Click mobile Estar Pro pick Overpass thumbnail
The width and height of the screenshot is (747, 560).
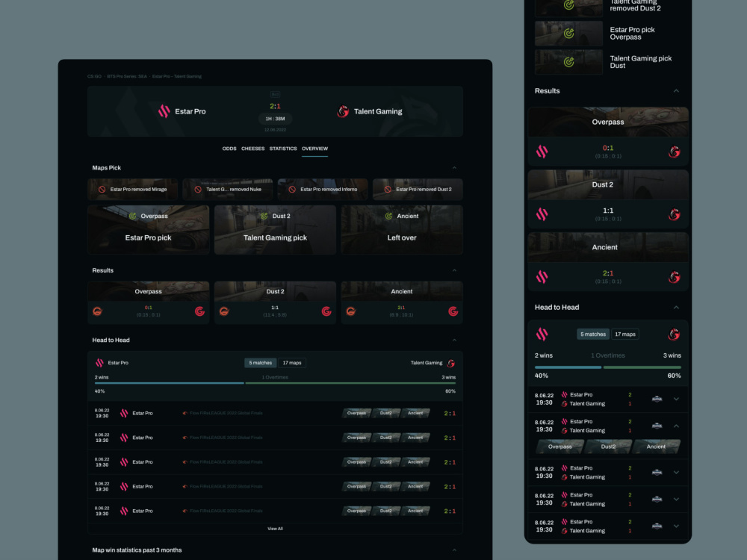(x=568, y=34)
